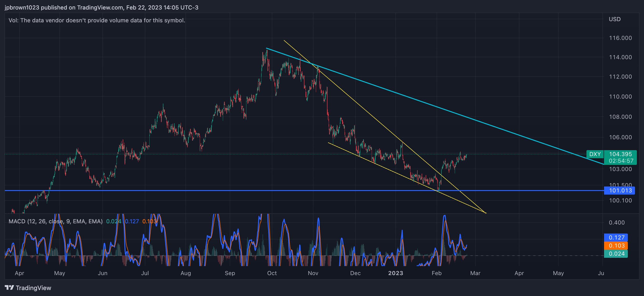Click the 0.400 MACD axis label
Screen dimensions: 644x296
pyautogui.click(x=616, y=223)
